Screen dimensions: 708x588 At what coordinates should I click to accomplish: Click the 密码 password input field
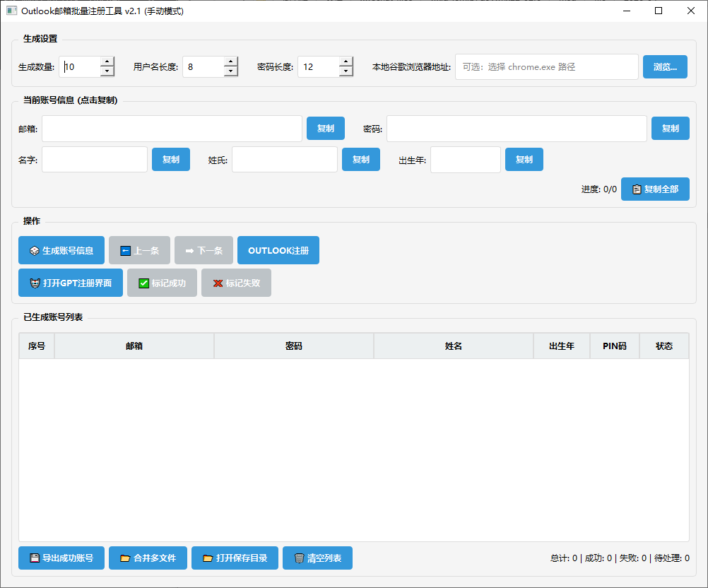(x=516, y=128)
